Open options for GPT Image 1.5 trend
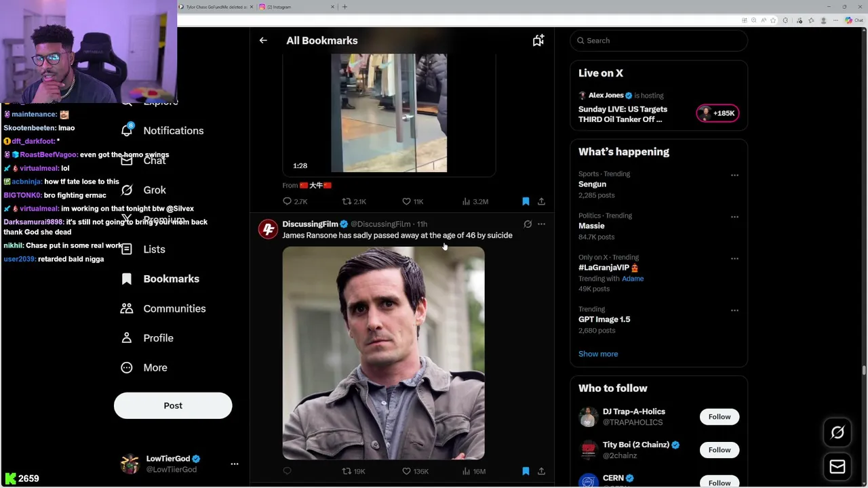 coord(734,310)
